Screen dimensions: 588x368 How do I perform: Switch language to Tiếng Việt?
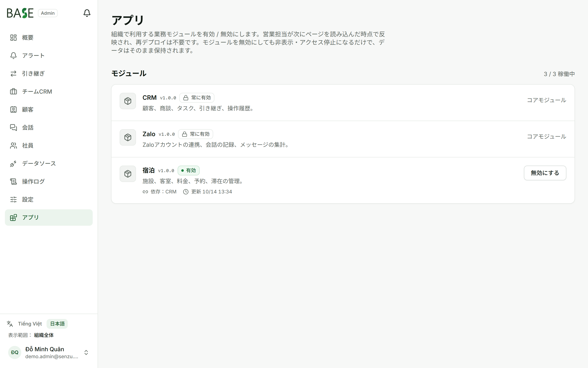pyautogui.click(x=30, y=324)
